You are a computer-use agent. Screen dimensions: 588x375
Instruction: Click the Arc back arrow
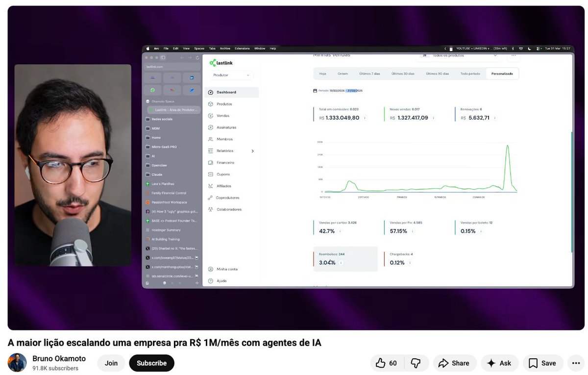tap(181, 58)
